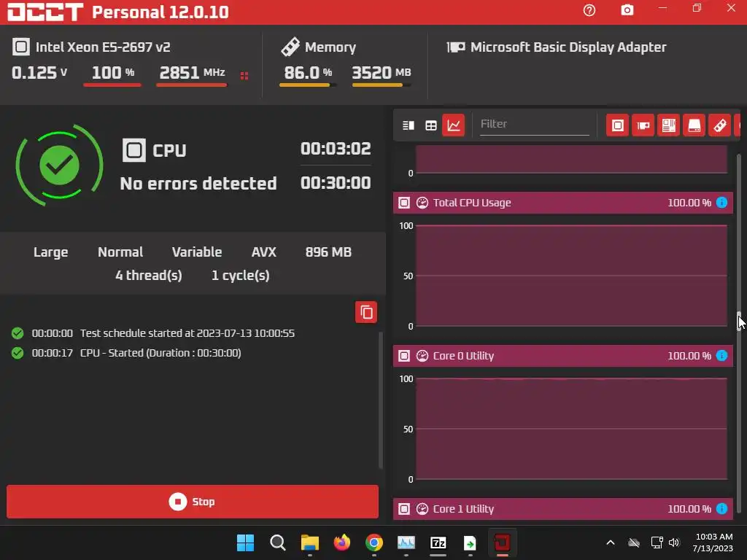The height and width of the screenshot is (560, 747).
Task: Open info for Core 1 Utility
Action: 721,508
